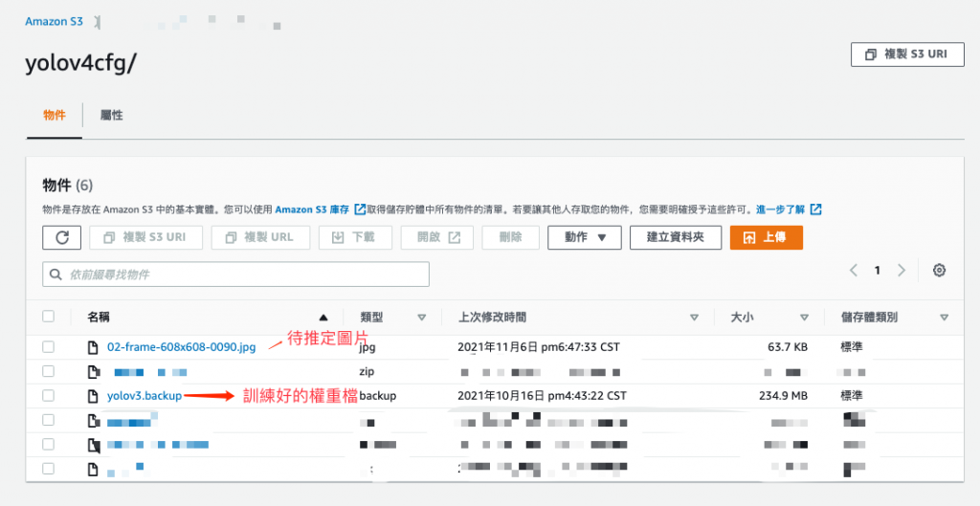Check the yolov3.backup row checkbox

click(48, 395)
